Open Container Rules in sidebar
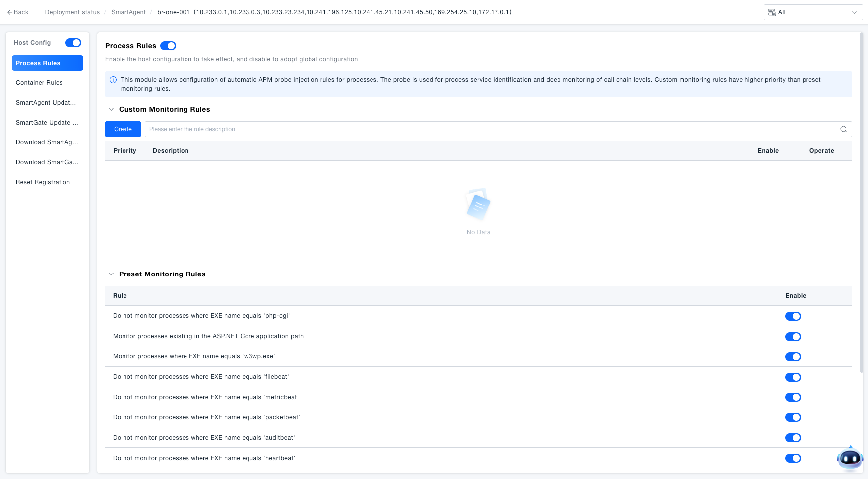This screenshot has height=479, width=868. pos(48,83)
